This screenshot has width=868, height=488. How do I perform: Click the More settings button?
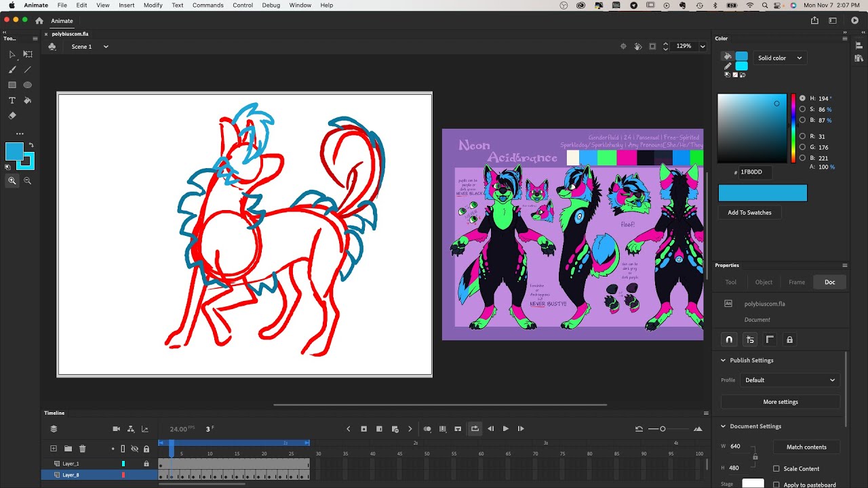click(x=781, y=402)
